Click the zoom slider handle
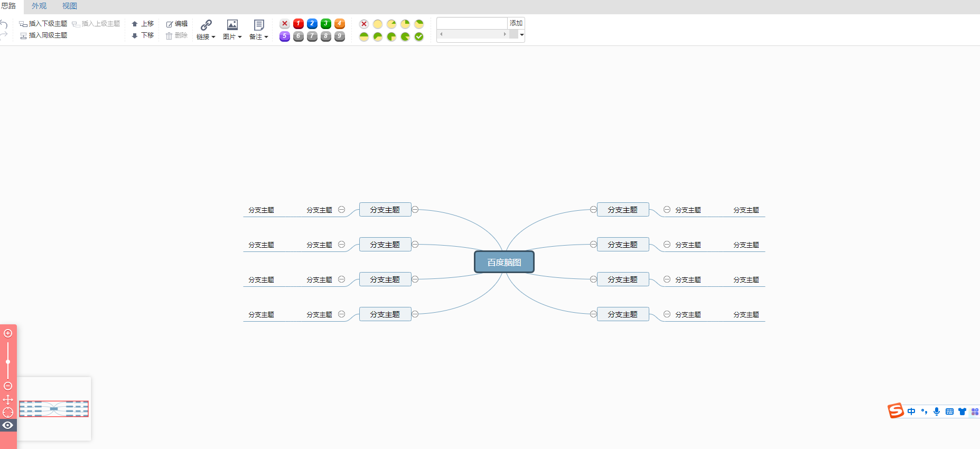 tap(8, 362)
